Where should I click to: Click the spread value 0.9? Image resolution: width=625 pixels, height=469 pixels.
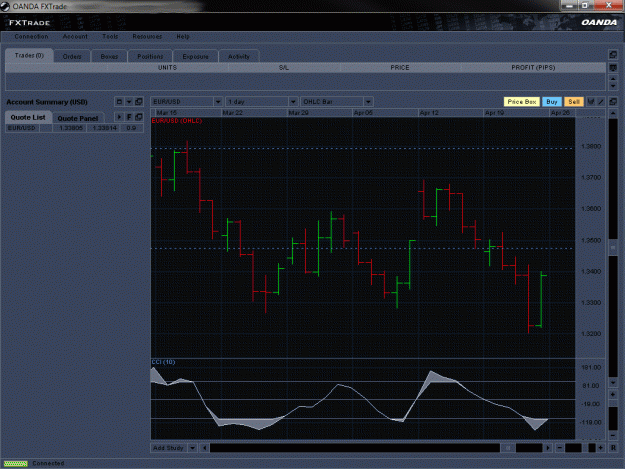coord(131,128)
